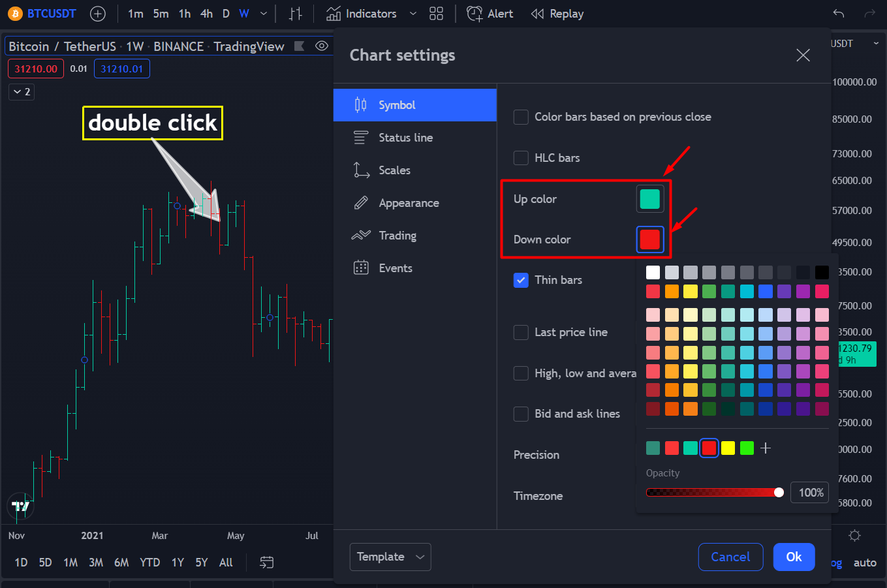Close the Chart settings dialog

coord(803,55)
